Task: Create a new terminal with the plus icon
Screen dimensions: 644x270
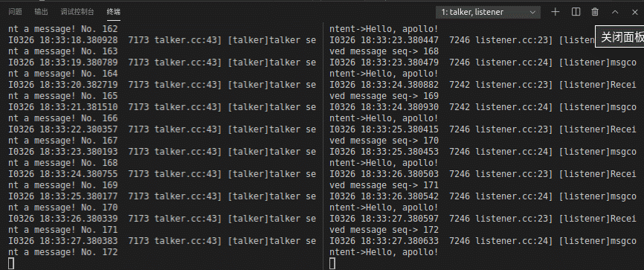Action: tap(556, 12)
